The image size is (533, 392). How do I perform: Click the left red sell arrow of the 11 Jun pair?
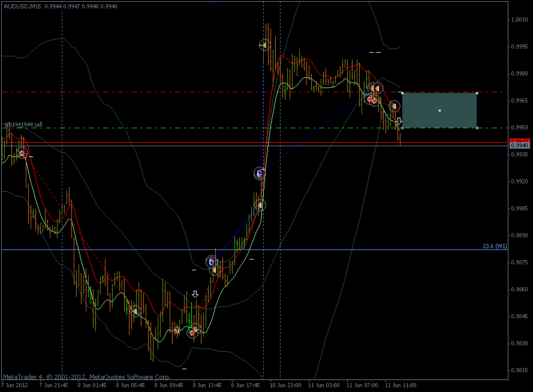[369, 99]
